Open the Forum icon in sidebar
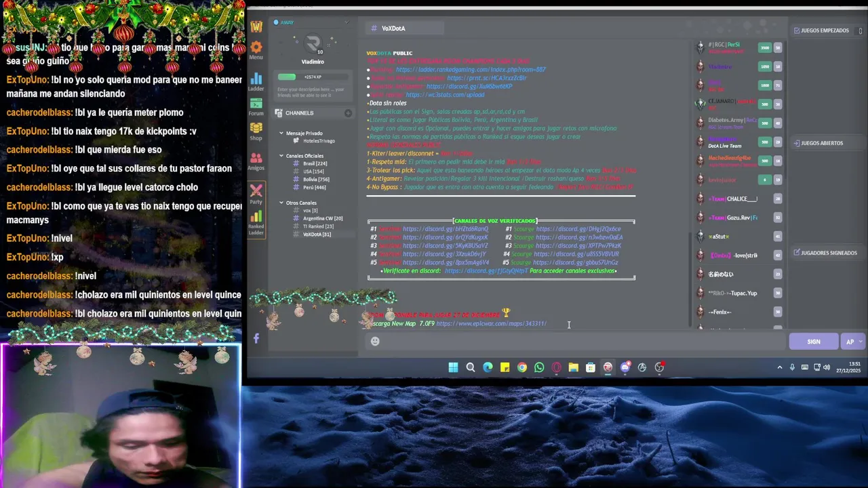The width and height of the screenshot is (868, 488). click(x=256, y=103)
